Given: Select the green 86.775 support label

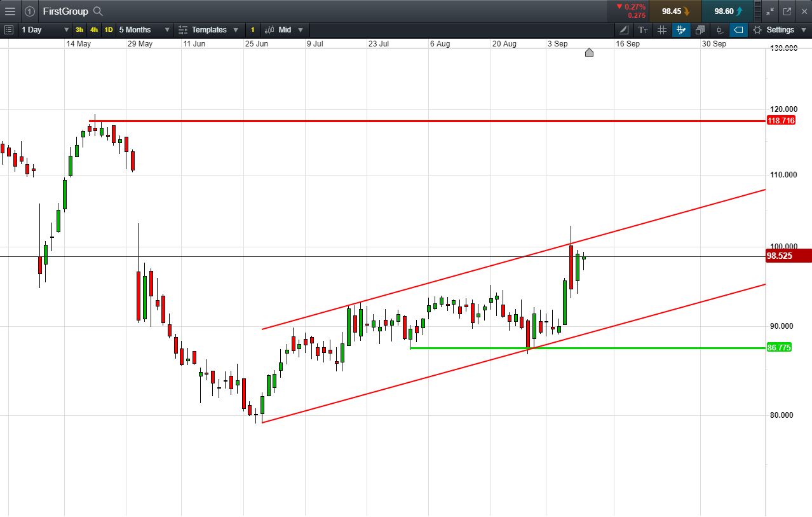Looking at the screenshot, I should coord(780,347).
